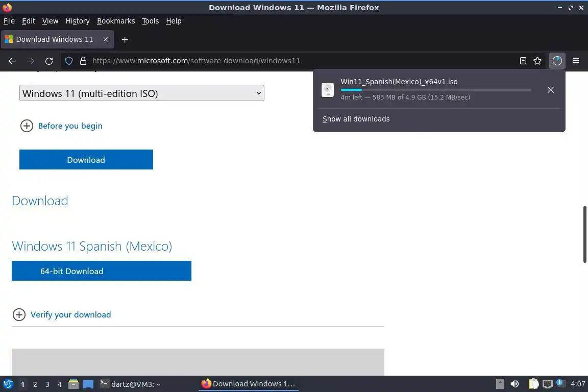Click the forward navigation arrow

coord(31,61)
